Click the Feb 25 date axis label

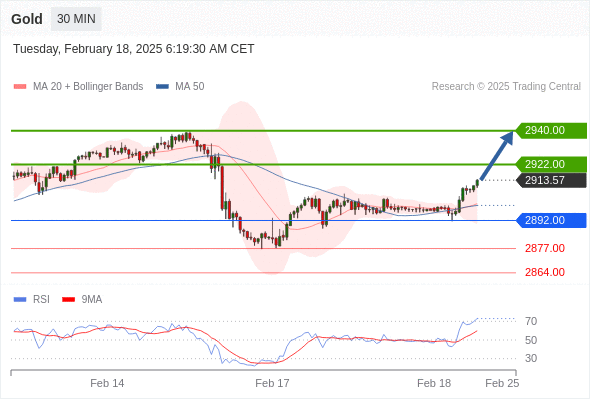(502, 383)
